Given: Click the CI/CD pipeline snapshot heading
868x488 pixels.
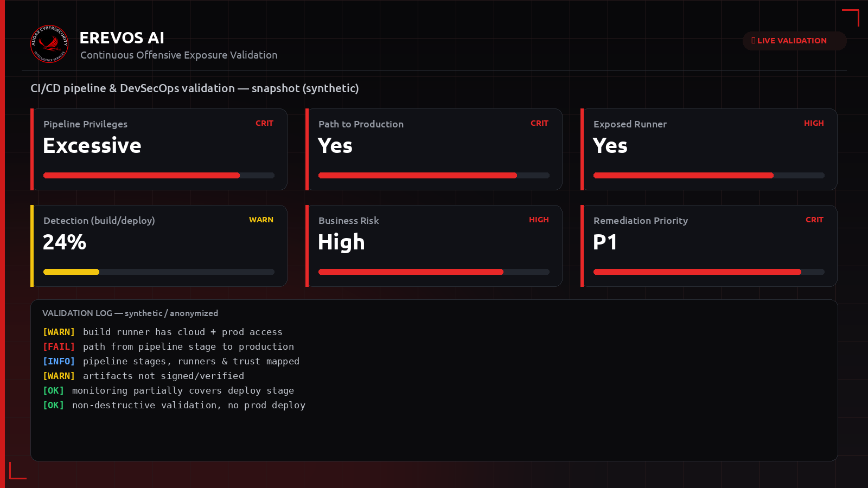Looking at the screenshot, I should (195, 88).
